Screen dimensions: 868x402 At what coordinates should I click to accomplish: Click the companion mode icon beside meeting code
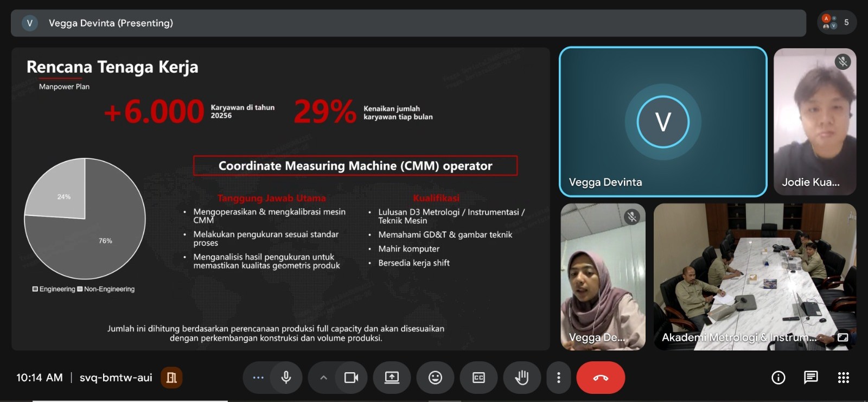[x=171, y=378]
